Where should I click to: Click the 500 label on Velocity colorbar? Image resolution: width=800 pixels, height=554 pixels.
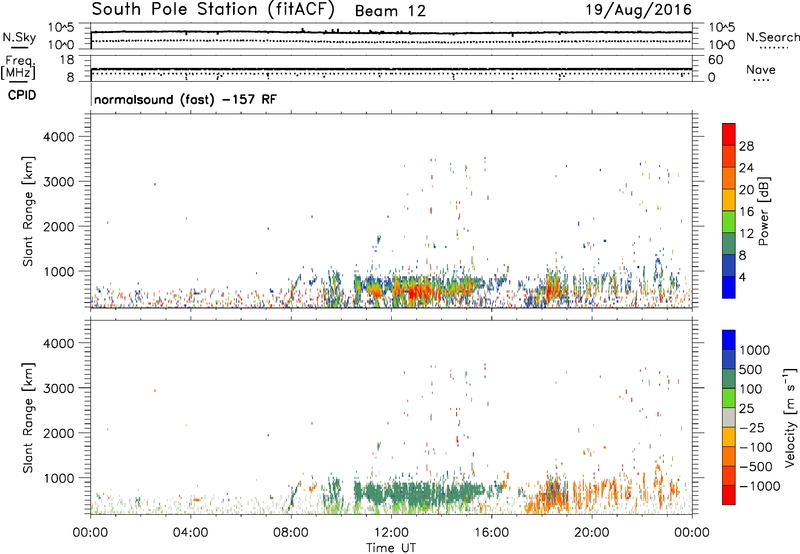751,370
